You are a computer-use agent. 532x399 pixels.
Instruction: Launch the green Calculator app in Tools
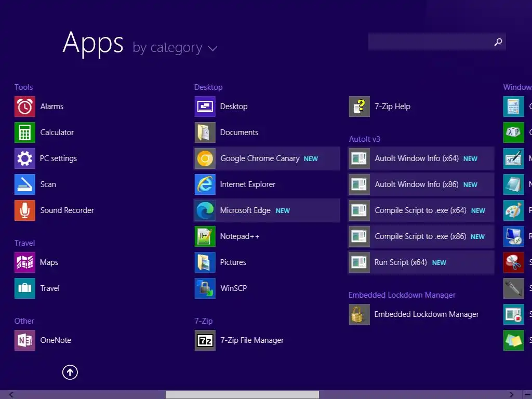44,132
